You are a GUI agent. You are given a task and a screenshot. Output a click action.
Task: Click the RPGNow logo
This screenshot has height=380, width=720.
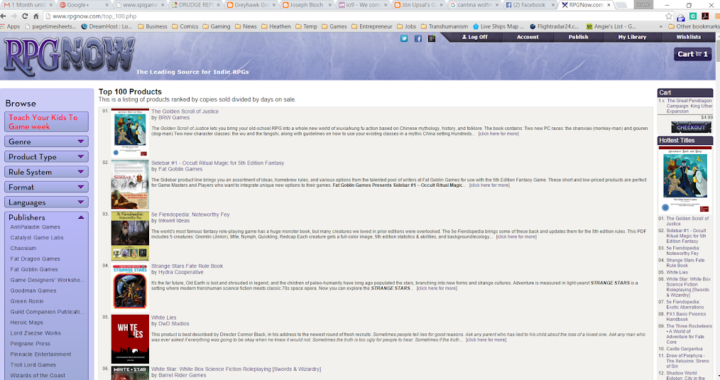[x=69, y=56]
